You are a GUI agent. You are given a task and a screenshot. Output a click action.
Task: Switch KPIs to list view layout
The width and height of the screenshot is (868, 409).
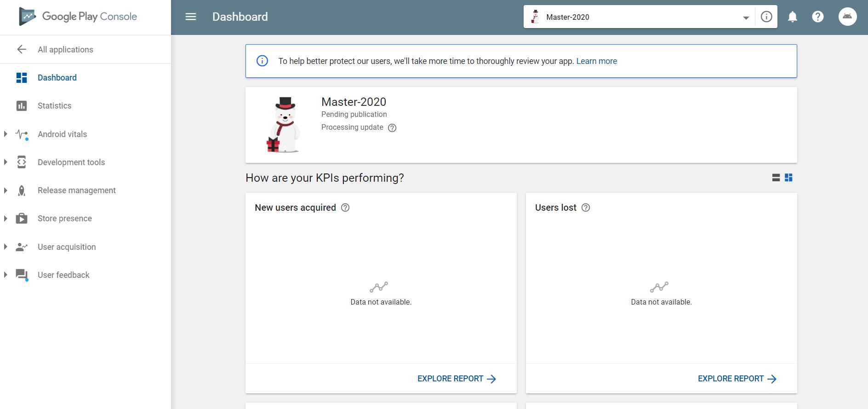click(x=776, y=178)
